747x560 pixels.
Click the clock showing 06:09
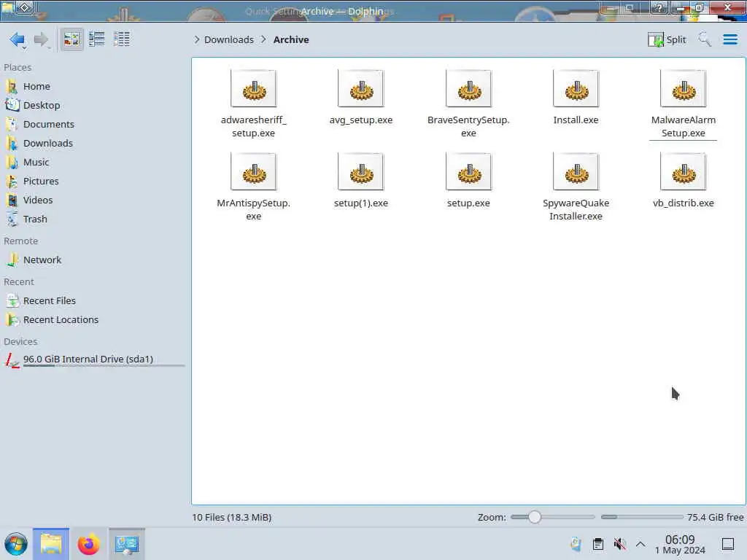pos(680,544)
